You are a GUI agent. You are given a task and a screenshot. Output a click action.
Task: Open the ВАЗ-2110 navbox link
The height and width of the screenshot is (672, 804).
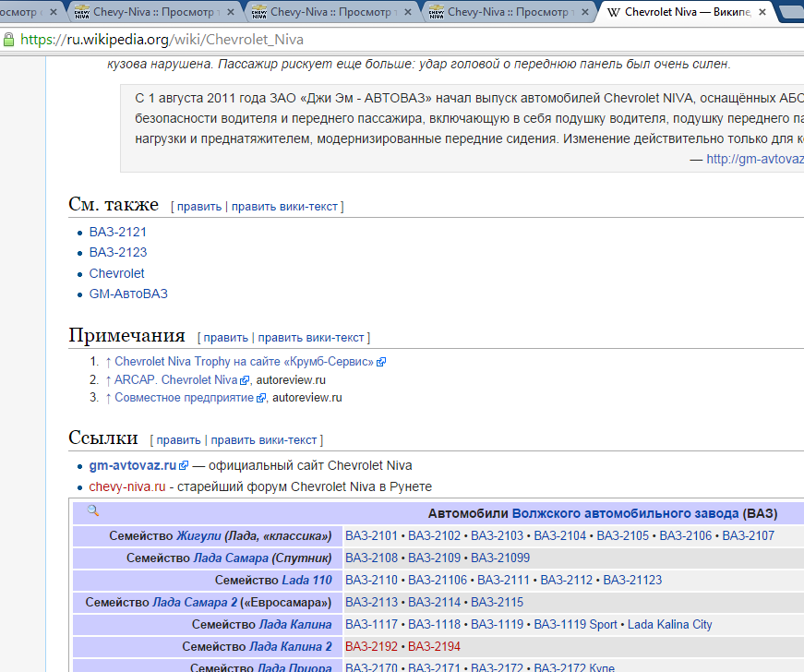point(371,581)
